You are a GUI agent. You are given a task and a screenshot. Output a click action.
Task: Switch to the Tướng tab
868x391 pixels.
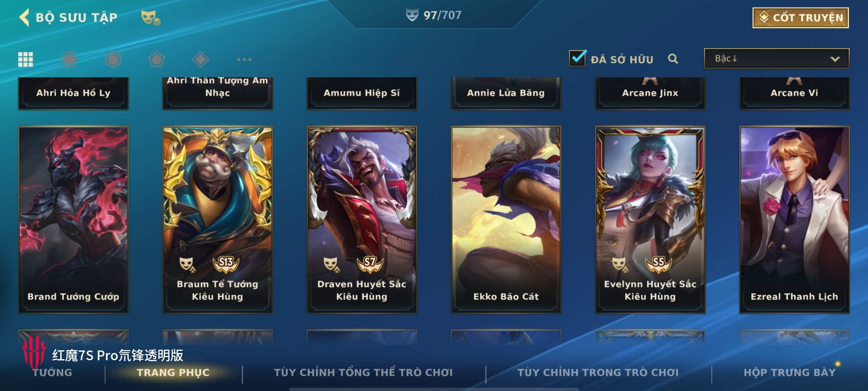click(52, 373)
